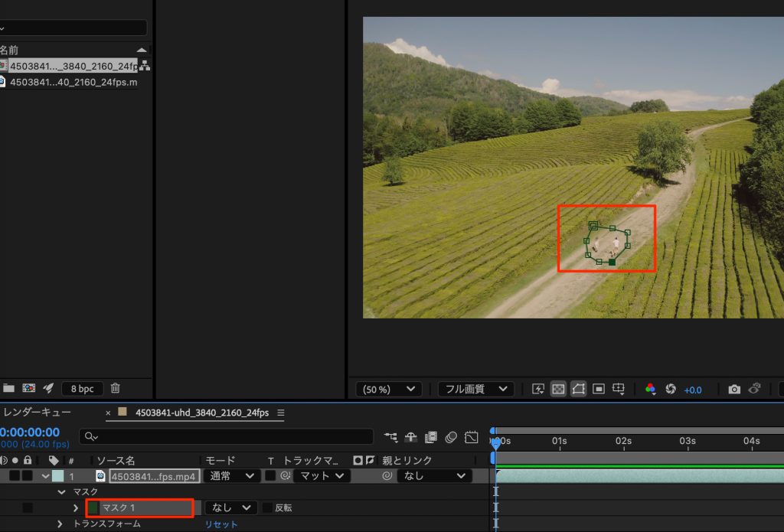The height and width of the screenshot is (532, 784).
Task: Toggle the transparency grid icon
Action: click(x=558, y=390)
